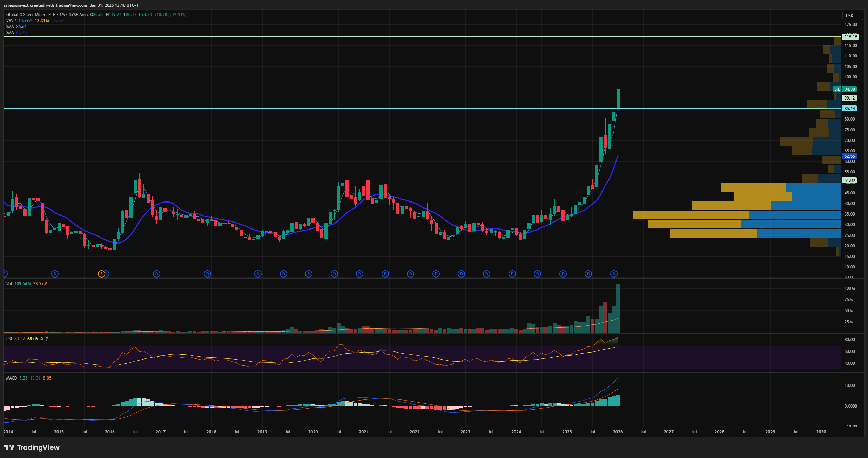Image resolution: width=868 pixels, height=458 pixels.
Task: Click the dividend D marker near early 2017
Action: click(157, 274)
